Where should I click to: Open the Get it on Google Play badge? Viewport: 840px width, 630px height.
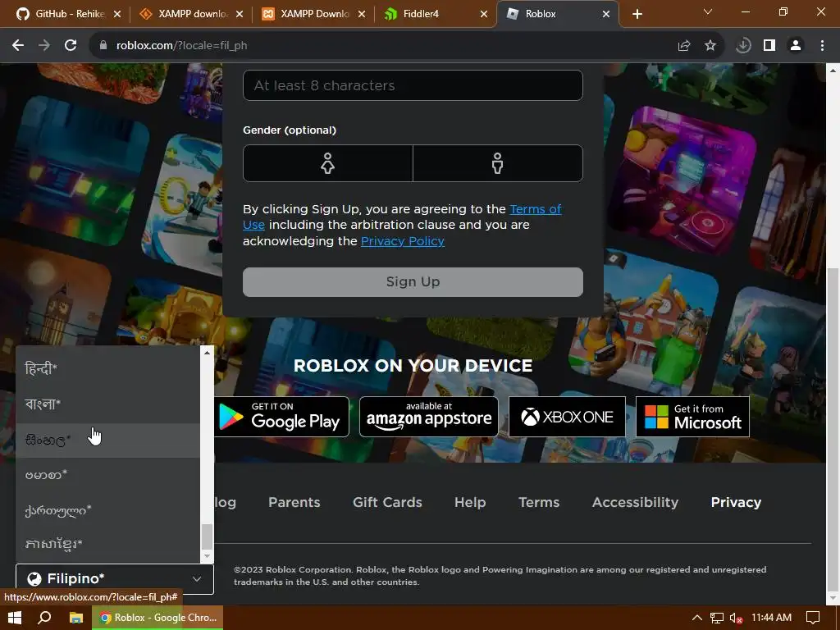[282, 417]
